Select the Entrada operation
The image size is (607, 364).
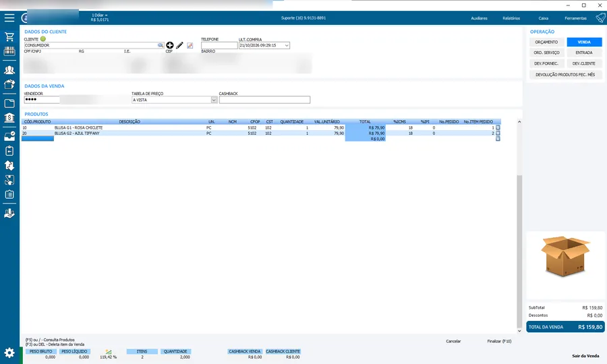(x=584, y=53)
